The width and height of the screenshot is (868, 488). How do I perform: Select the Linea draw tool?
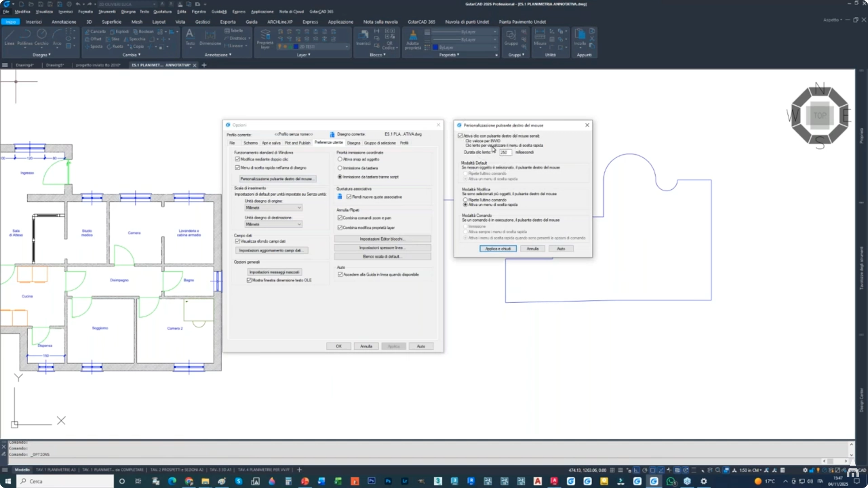[x=9, y=38]
